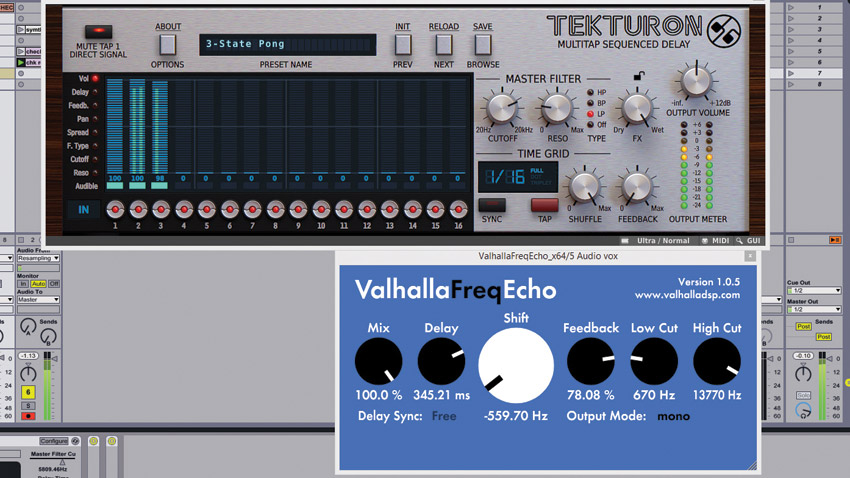
Task: Click the ValhallaFreqEcho Feedback knob
Action: (x=590, y=361)
